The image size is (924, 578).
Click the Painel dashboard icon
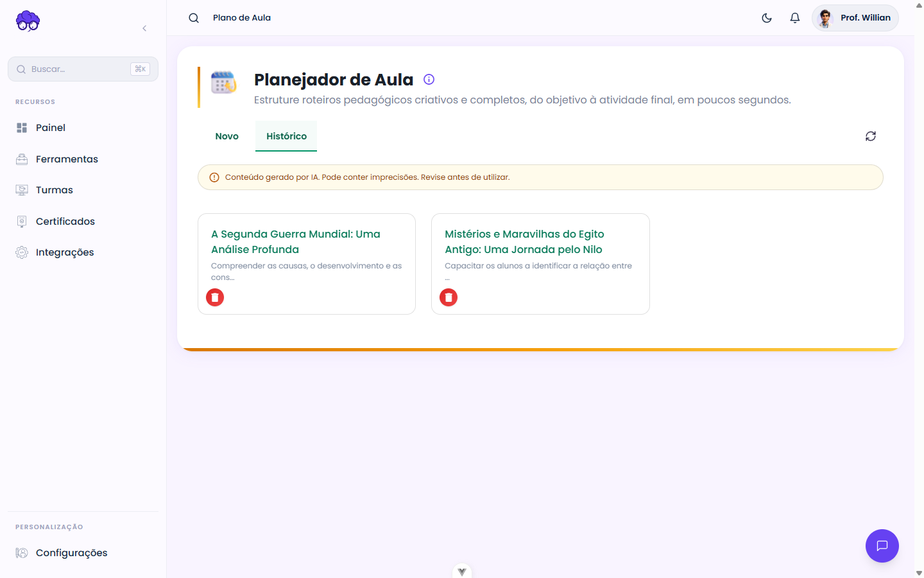tap(22, 128)
